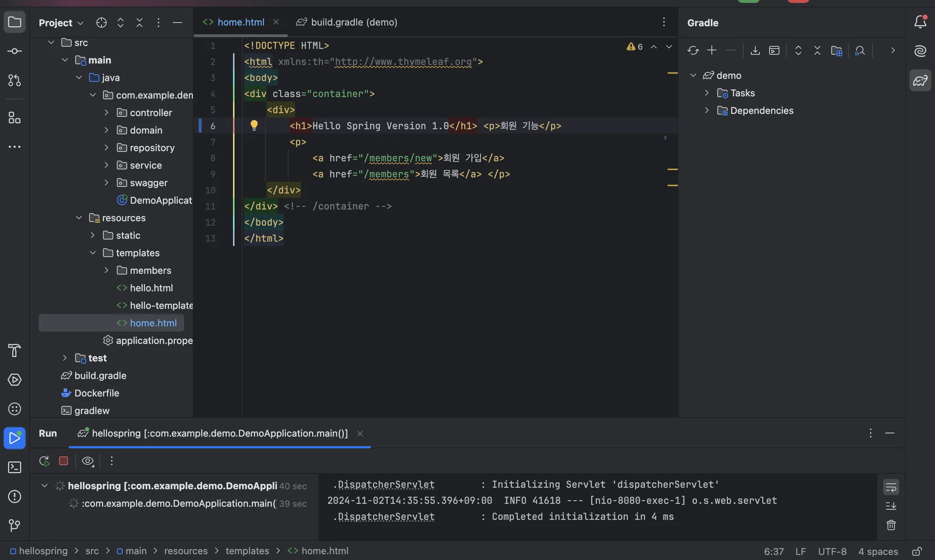Screen dimensions: 935x560
Task: Toggle read-only lock in status bar
Action: (916, 551)
